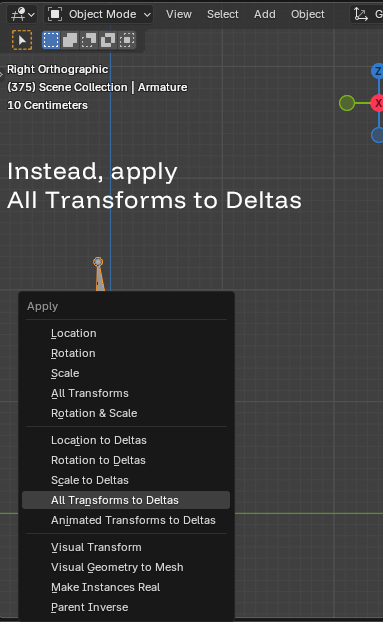383x622 pixels.
Task: Apply All Transforms
Action: (x=126, y=393)
